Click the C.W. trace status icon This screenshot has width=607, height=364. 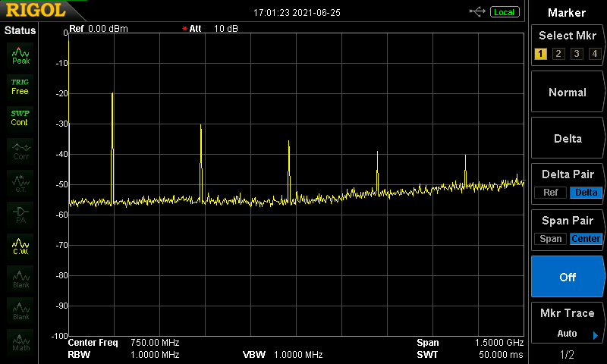(x=20, y=246)
